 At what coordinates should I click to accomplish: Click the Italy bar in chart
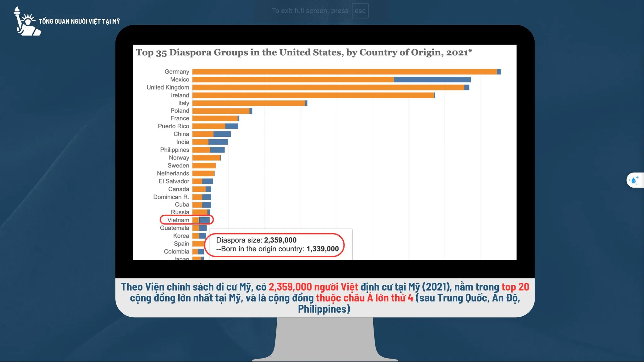(250, 103)
